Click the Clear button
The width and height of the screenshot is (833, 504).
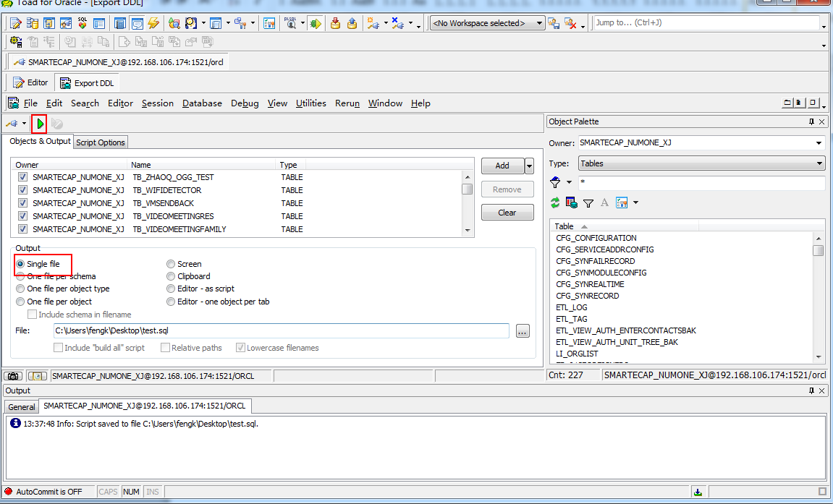(507, 213)
